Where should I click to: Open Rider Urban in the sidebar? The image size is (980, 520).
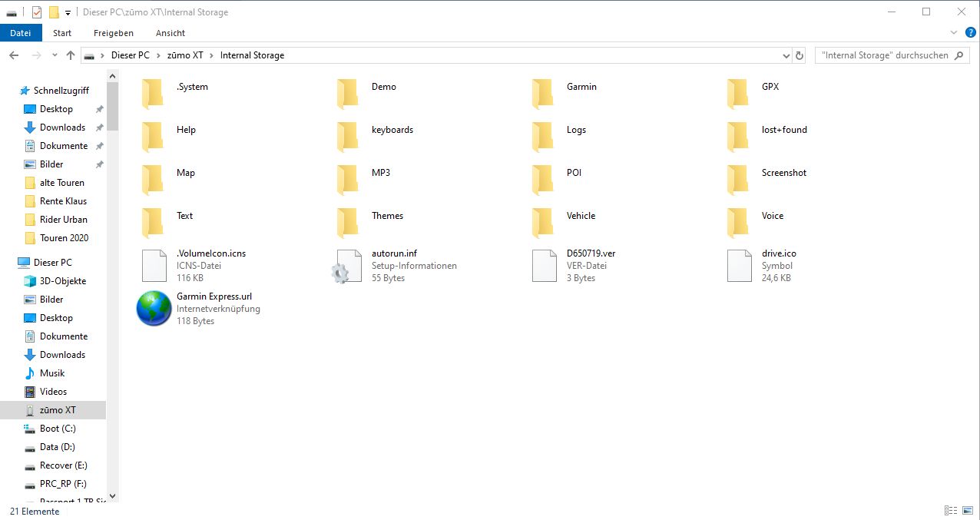click(x=63, y=220)
